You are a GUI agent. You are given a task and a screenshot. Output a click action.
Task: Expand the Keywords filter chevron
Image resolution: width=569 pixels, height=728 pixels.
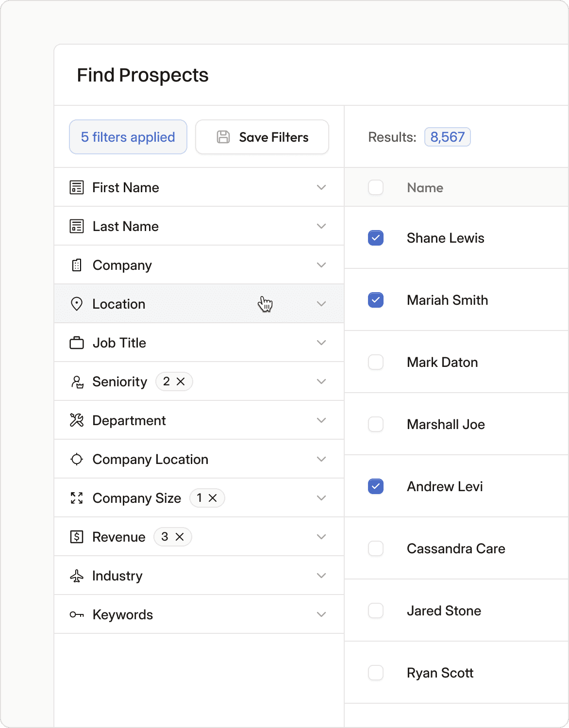[x=321, y=614]
